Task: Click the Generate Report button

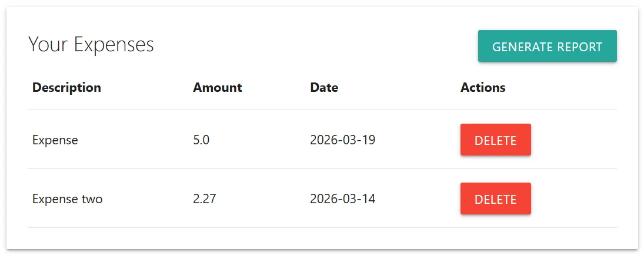Action: tap(547, 46)
